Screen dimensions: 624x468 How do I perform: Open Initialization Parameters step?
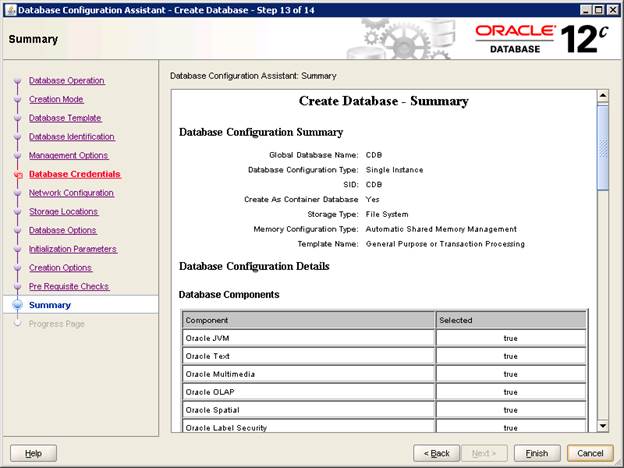coord(72,249)
